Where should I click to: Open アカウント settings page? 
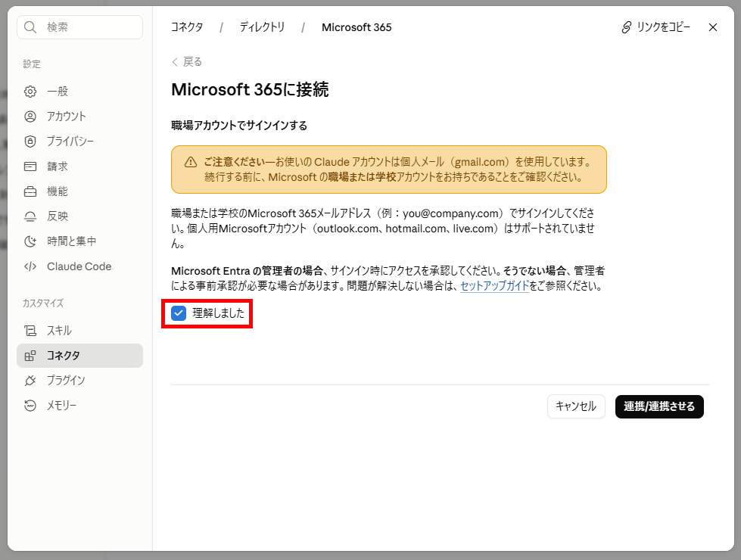80,117
